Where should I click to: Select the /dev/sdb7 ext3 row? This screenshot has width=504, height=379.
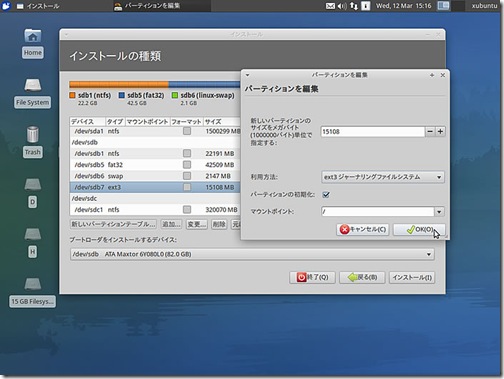(x=155, y=187)
